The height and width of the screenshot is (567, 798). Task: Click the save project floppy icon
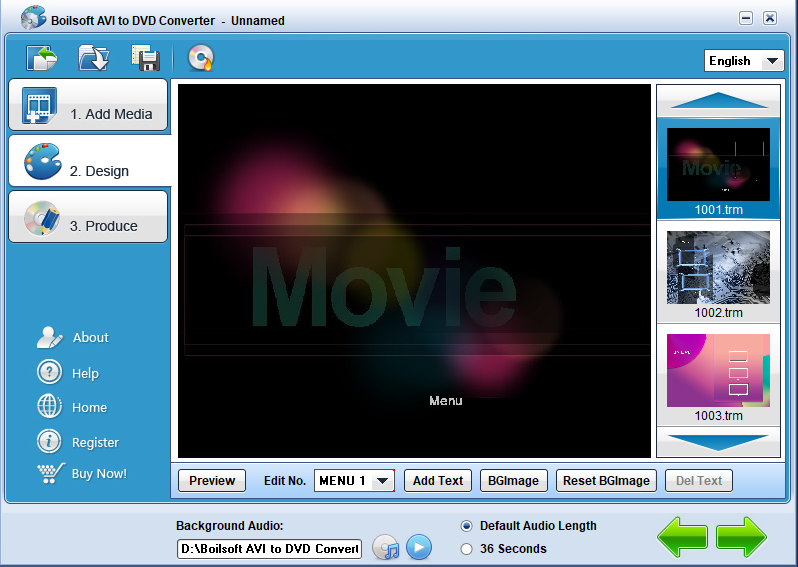[146, 58]
